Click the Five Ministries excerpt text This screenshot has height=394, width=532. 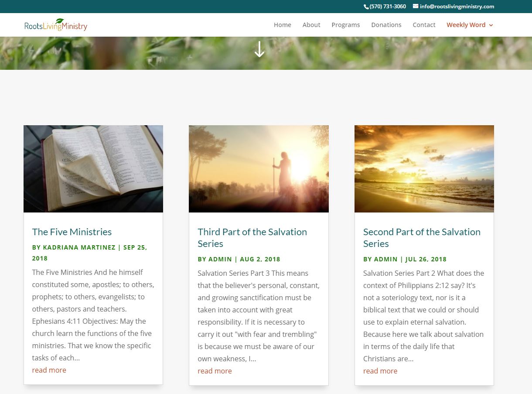93,315
